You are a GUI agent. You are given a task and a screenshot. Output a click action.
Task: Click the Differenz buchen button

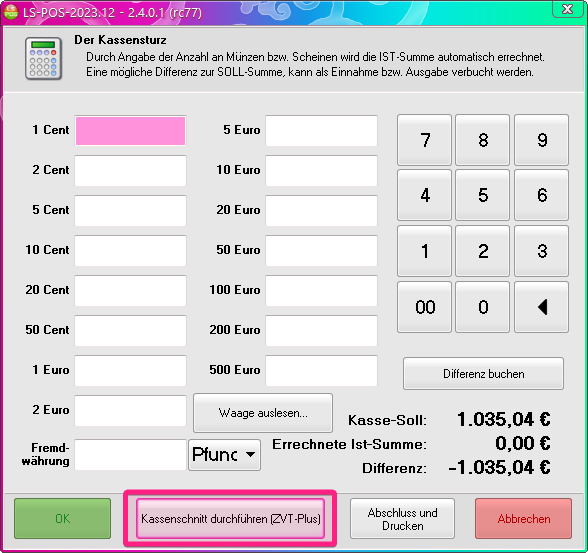483,373
